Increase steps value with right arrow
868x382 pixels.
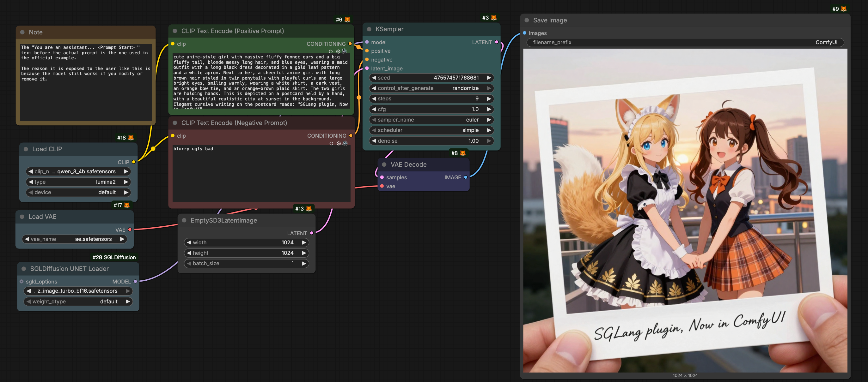(x=489, y=98)
